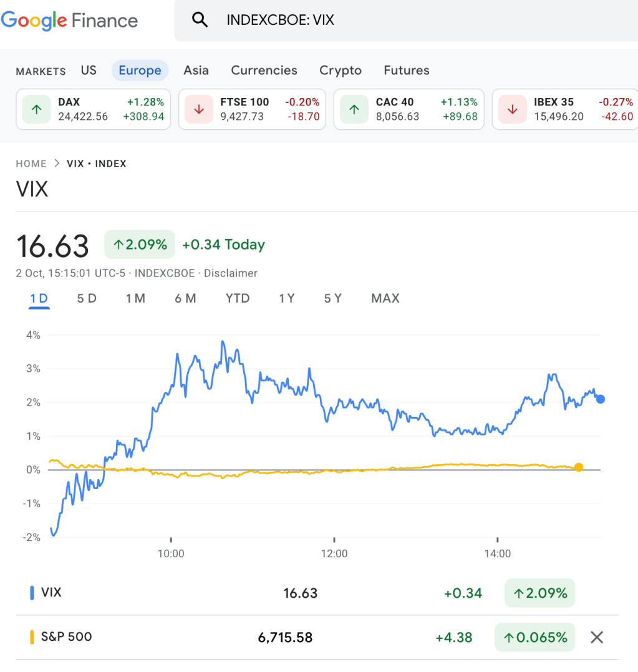Click the breadcrumb chevron after HOME

click(57, 163)
